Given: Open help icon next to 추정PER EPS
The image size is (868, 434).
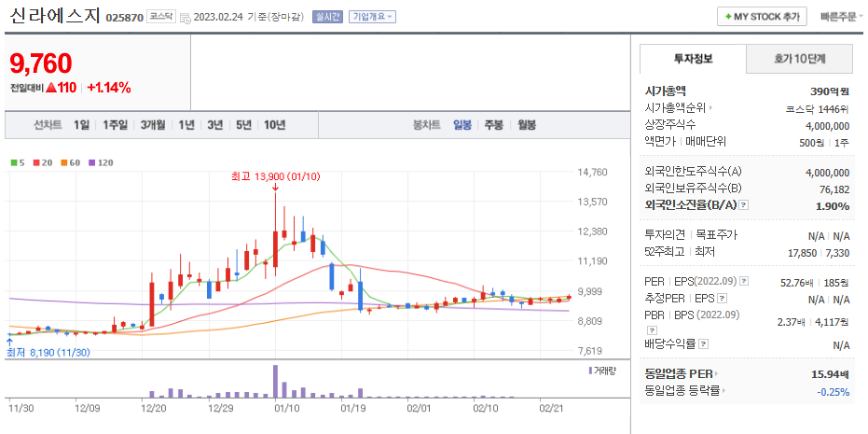Looking at the screenshot, I should tap(722, 299).
